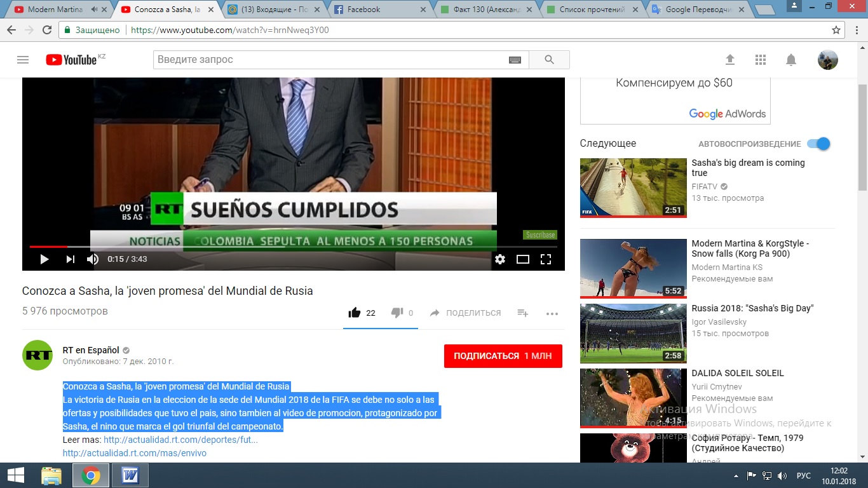Open Sasha's big dream thumbnail
This screenshot has width=868, height=488.
click(x=634, y=188)
